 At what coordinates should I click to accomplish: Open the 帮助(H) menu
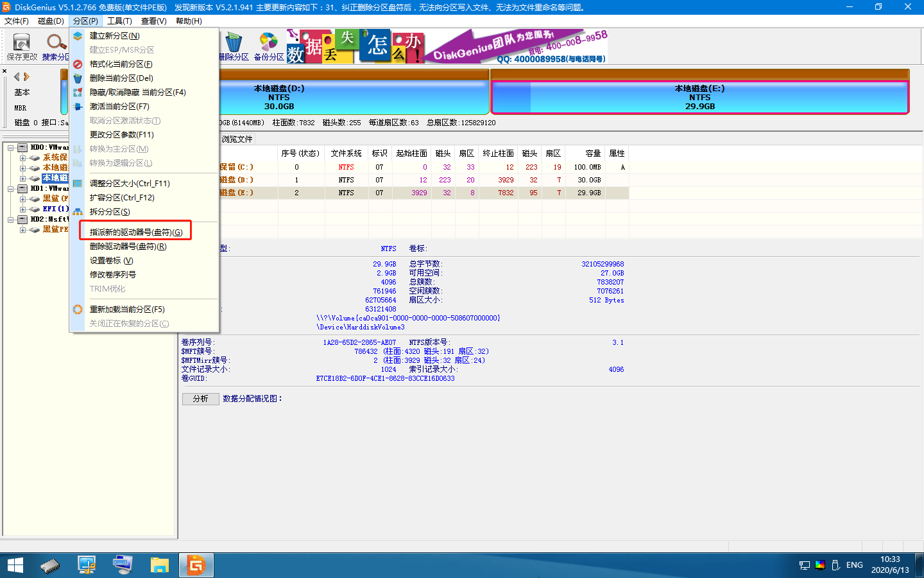[189, 21]
